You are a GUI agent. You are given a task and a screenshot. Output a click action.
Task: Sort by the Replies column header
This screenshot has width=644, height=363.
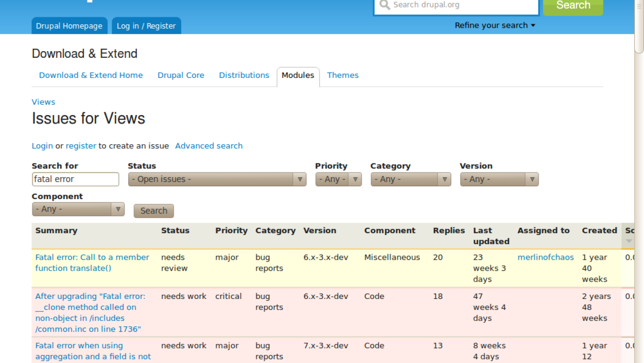tap(449, 230)
